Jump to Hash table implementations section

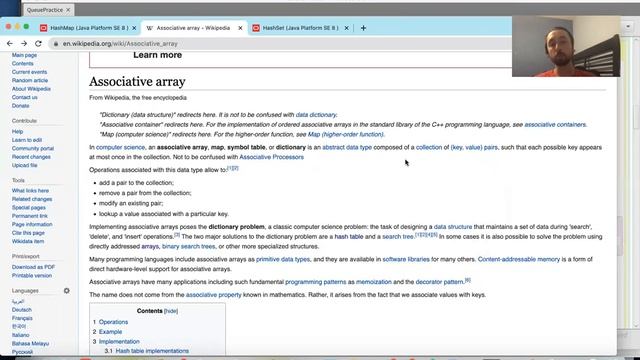coord(152,351)
